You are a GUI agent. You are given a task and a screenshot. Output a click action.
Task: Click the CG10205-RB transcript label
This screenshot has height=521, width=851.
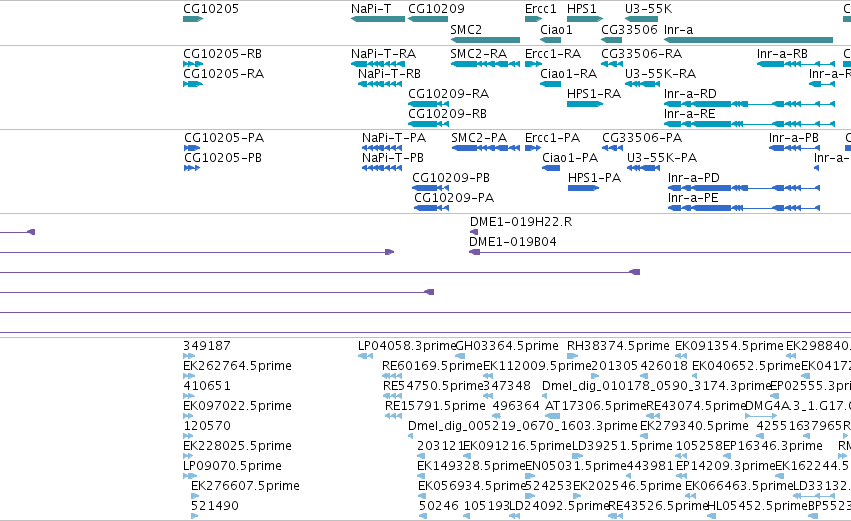tap(223, 54)
